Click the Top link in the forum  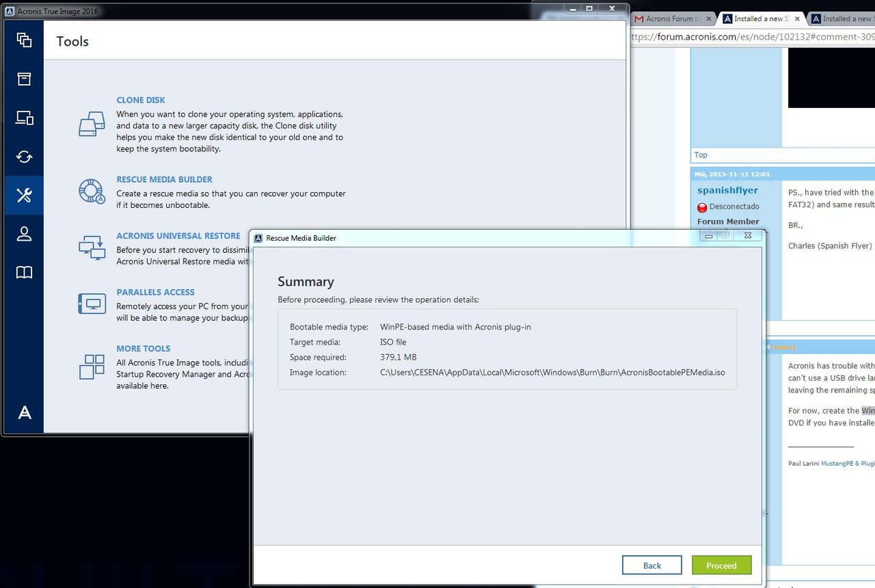[x=701, y=155]
